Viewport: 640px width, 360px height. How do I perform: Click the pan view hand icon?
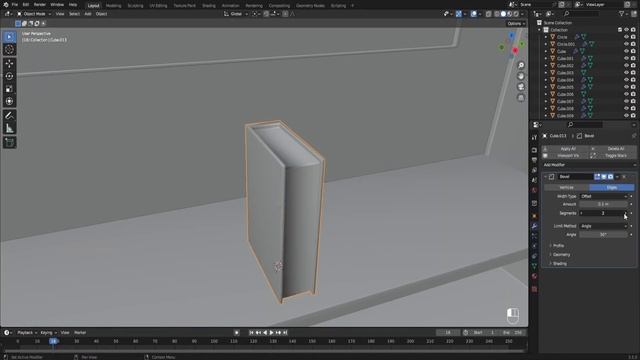[x=521, y=76]
